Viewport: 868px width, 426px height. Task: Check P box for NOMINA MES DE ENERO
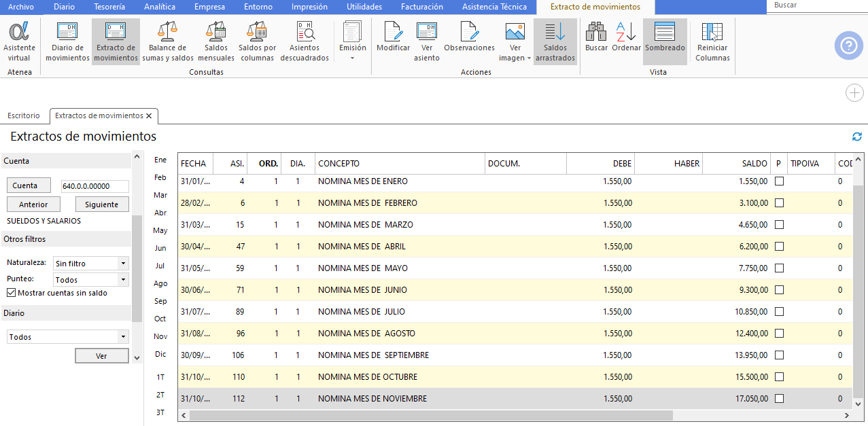pyautogui.click(x=779, y=181)
